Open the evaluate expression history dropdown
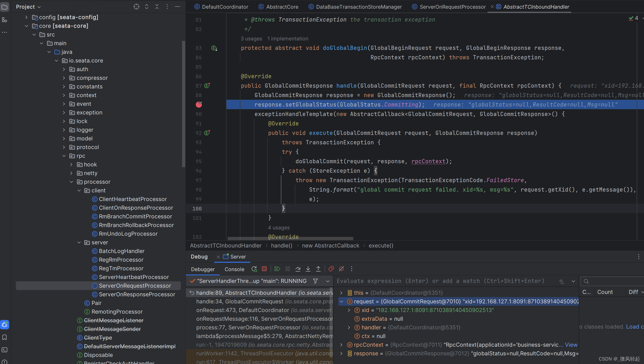The height and width of the screenshot is (364, 644). (x=573, y=281)
